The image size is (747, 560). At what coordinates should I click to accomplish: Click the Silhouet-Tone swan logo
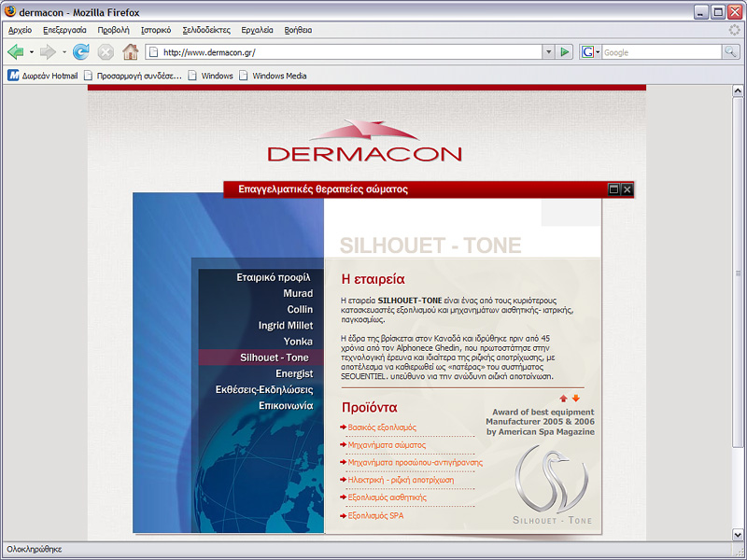[552, 485]
